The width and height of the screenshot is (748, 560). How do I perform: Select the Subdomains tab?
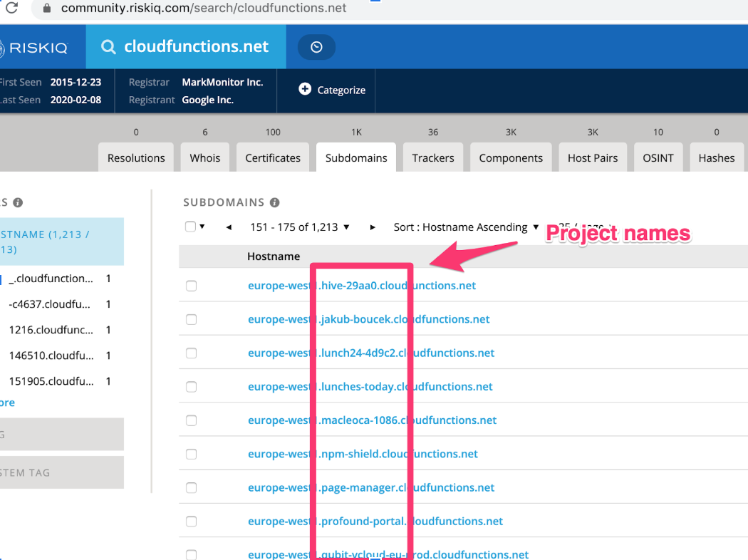356,157
